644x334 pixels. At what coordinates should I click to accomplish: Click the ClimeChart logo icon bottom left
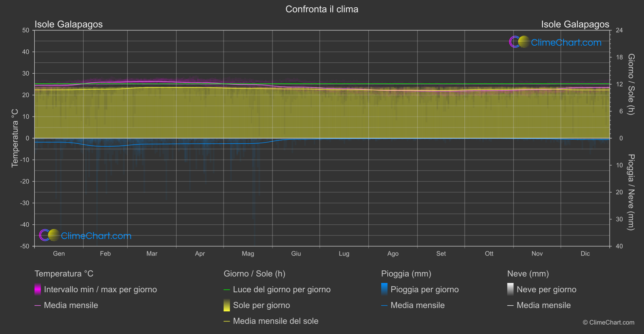point(49,235)
